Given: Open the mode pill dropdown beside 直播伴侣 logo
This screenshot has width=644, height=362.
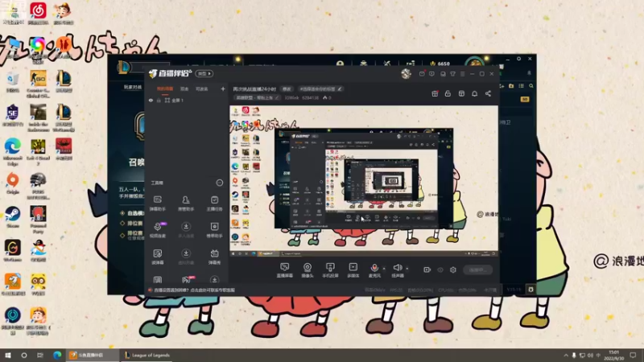Looking at the screenshot, I should [x=204, y=74].
